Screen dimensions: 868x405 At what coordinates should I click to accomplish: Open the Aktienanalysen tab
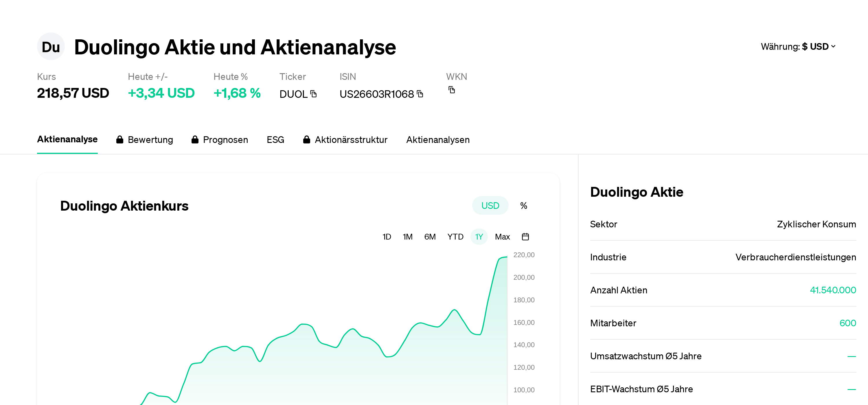coord(438,139)
